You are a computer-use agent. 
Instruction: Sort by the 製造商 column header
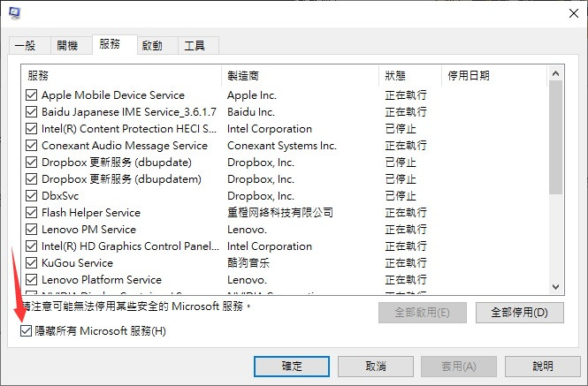300,76
